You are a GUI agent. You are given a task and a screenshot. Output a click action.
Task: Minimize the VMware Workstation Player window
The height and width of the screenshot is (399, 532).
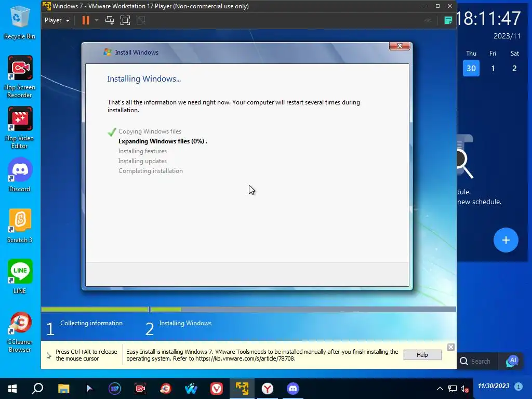425,6
